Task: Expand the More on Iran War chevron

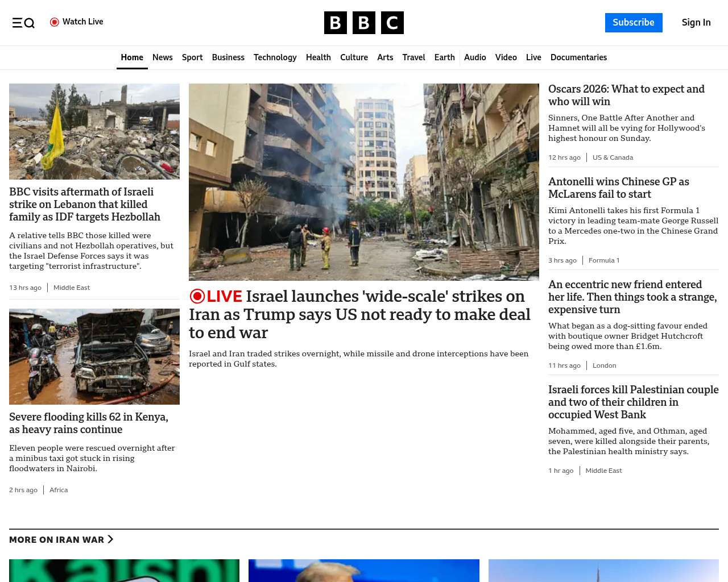Action: click(x=110, y=539)
